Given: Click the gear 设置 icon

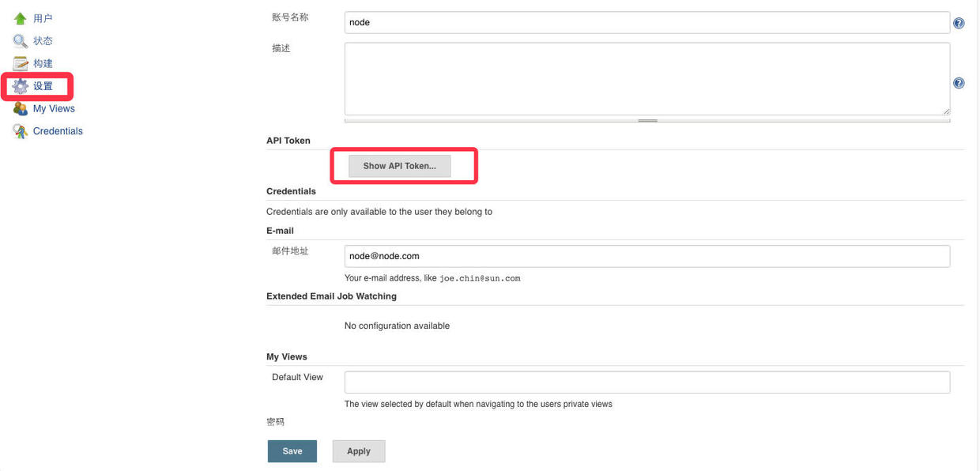Looking at the screenshot, I should [21, 86].
